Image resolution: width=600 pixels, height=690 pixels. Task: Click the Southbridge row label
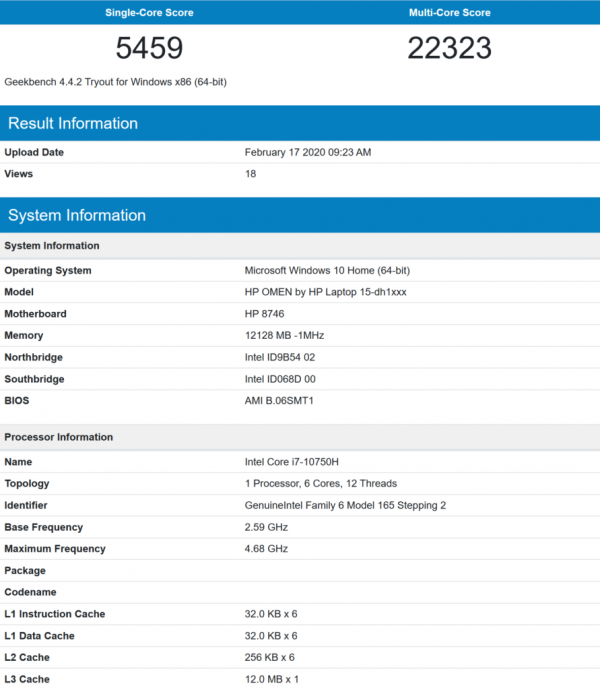point(34,379)
